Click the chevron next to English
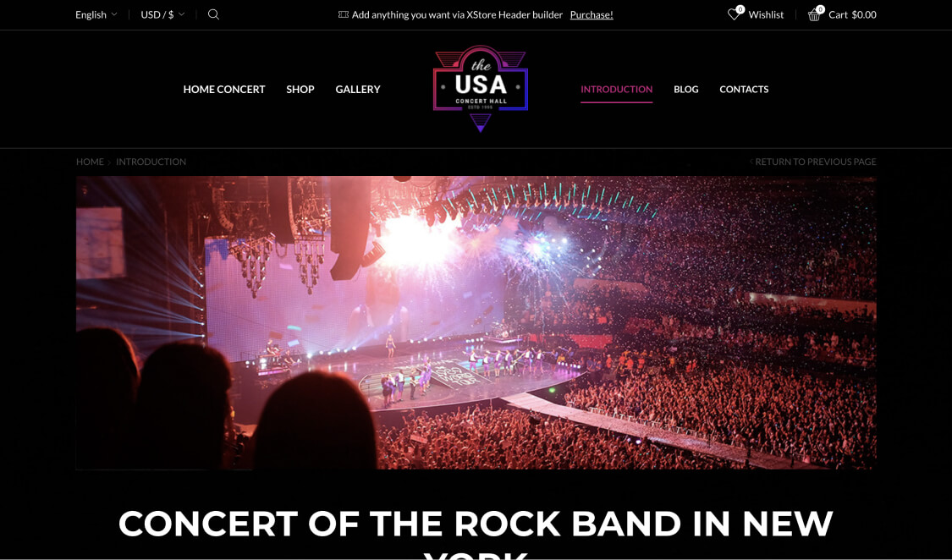Screen dimensions: 952x560 click(x=113, y=14)
